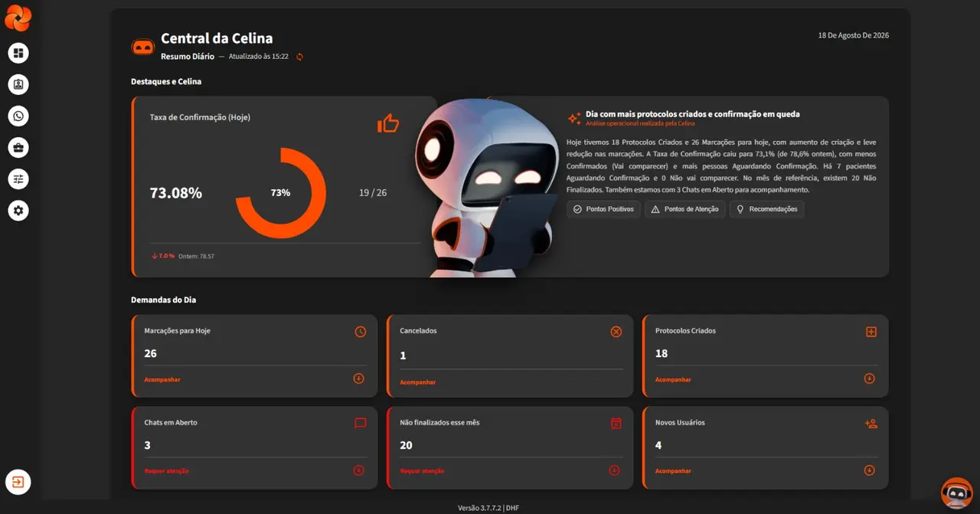The width and height of the screenshot is (980, 514).
Task: Expand the Chats em Aberto arrow
Action: (x=358, y=470)
